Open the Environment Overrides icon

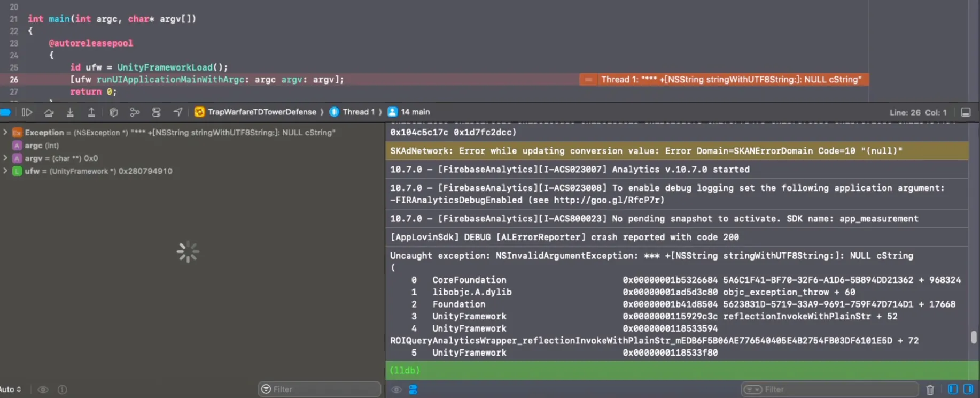point(156,112)
